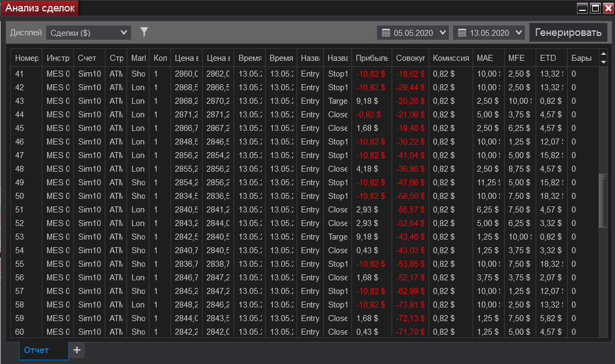Click Sho market position in row 57
This screenshot has width=615, height=364.
(x=138, y=291)
